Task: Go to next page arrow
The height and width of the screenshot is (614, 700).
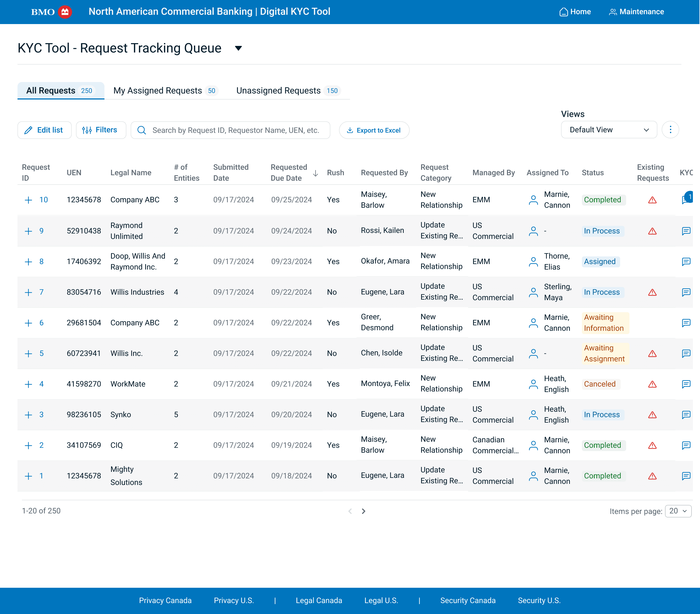Action: 363,511
